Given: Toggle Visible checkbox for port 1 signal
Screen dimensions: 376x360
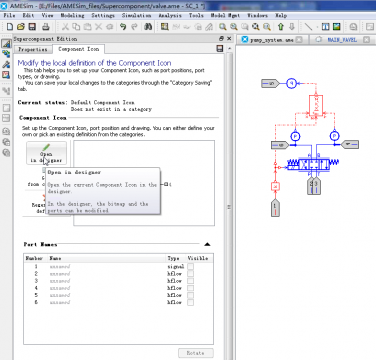Looking at the screenshot, I should [190, 266].
